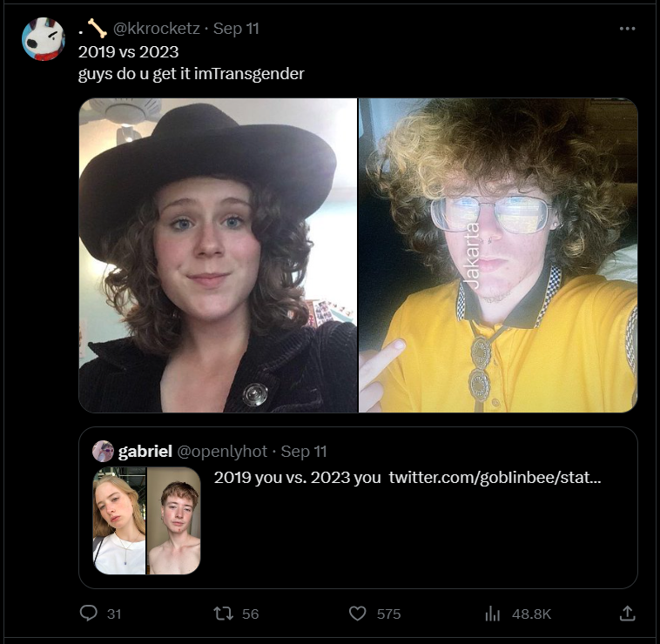The image size is (660, 644).
Task: Open the twitter.com/goblinbee link text
Action: click(495, 478)
